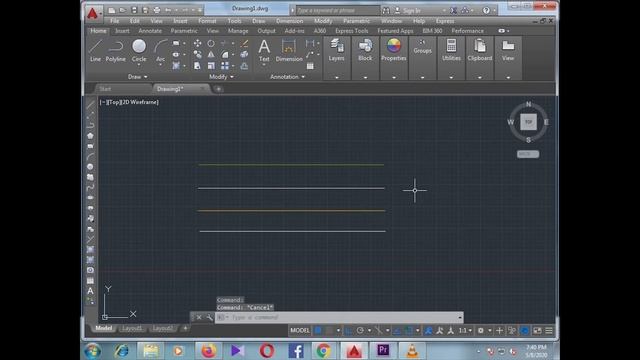Open the Block ribbon panel
This screenshot has width=640, height=360.
point(365,50)
